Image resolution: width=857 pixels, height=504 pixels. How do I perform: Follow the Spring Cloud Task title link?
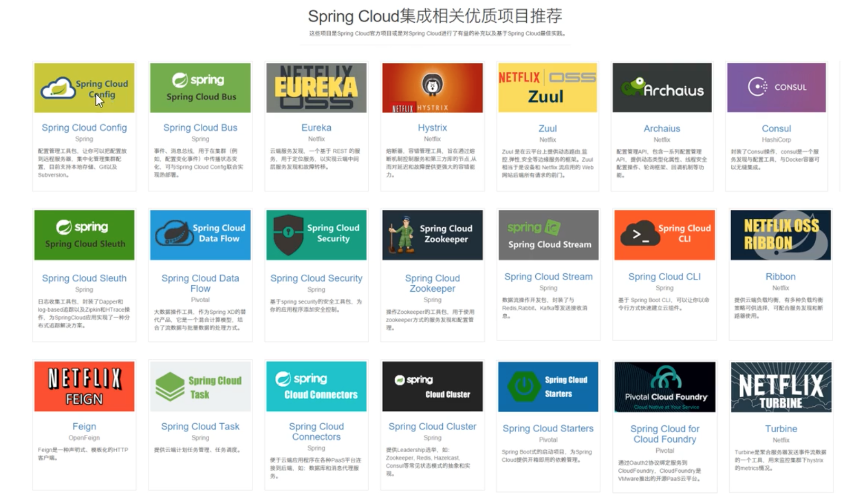coord(200,426)
